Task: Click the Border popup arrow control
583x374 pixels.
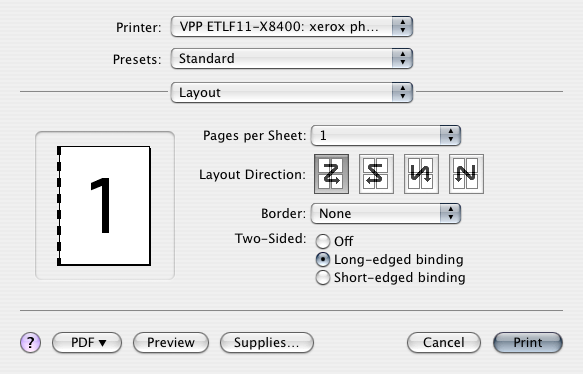Action: 450,213
